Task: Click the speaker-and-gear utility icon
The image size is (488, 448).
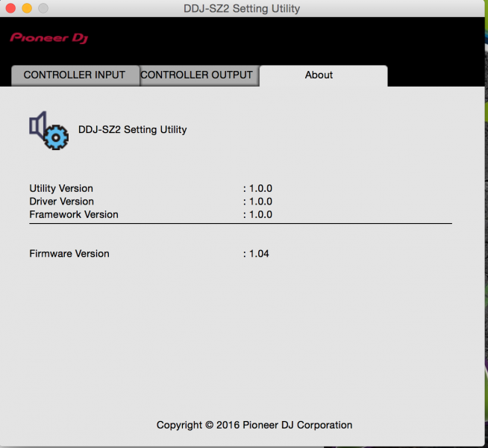Action: pos(49,131)
